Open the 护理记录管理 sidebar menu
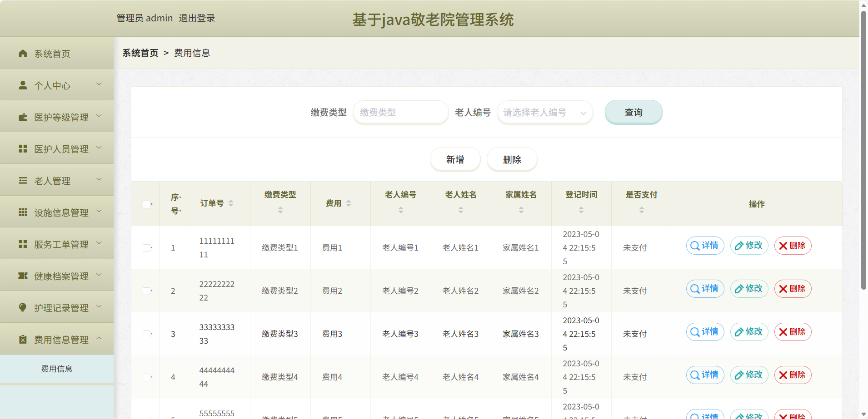Screen dimensions: 868x419 click(x=57, y=308)
